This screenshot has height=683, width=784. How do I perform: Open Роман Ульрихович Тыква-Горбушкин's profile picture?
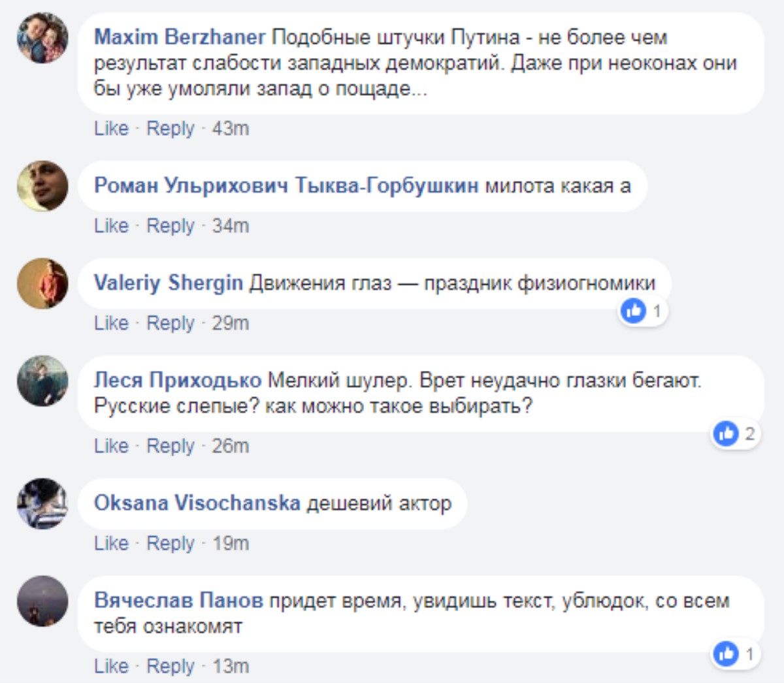click(42, 186)
